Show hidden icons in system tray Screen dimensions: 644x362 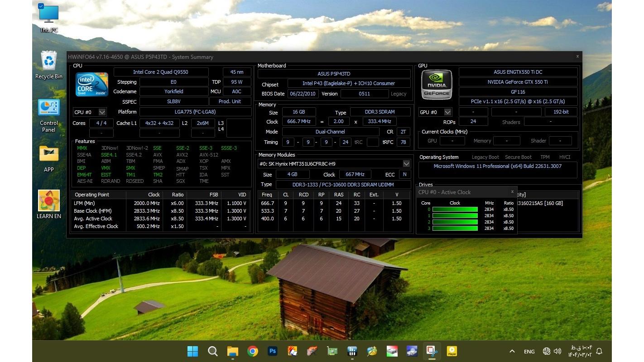tap(512, 351)
